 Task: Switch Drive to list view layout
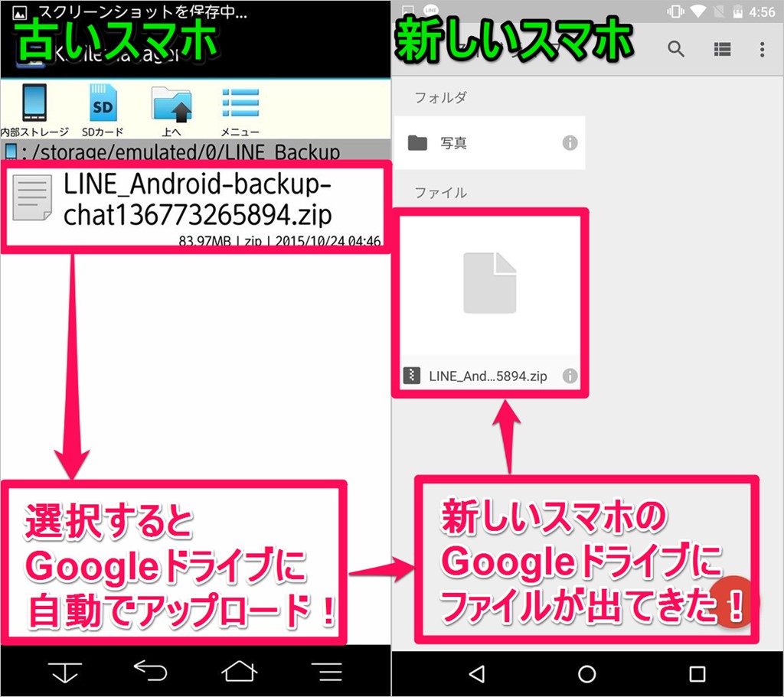(722, 50)
